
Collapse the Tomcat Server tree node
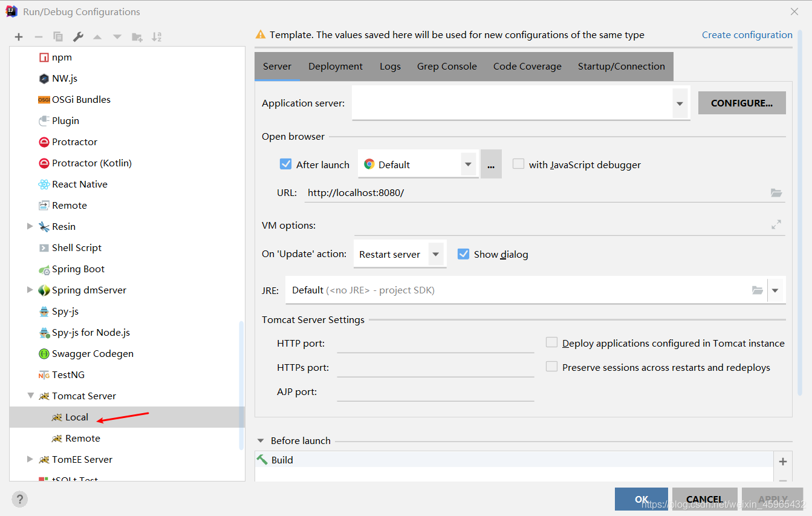coord(30,396)
